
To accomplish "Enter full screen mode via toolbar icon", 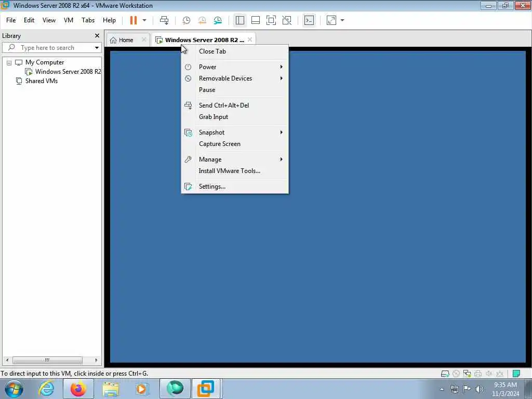I will 271,20.
